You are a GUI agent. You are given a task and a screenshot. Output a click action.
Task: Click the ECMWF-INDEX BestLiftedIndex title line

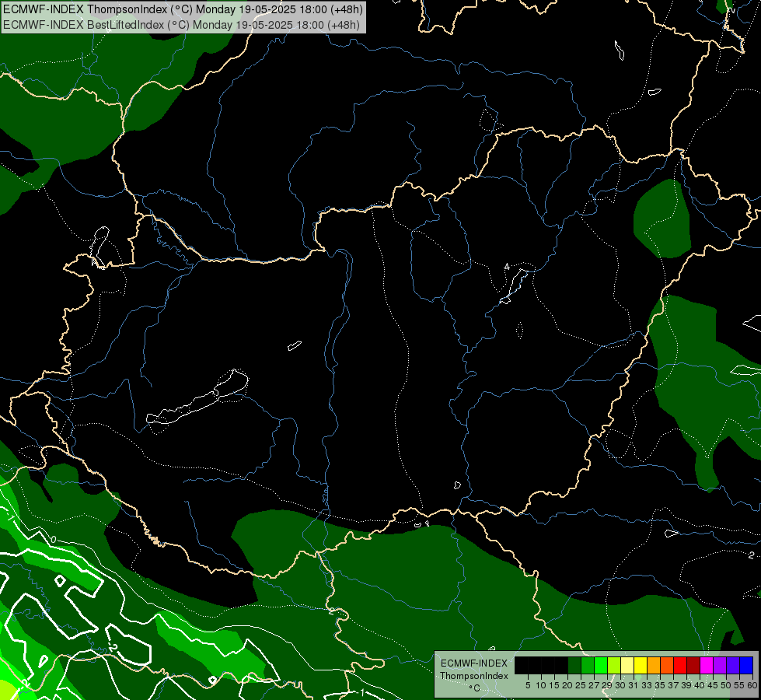(x=182, y=25)
